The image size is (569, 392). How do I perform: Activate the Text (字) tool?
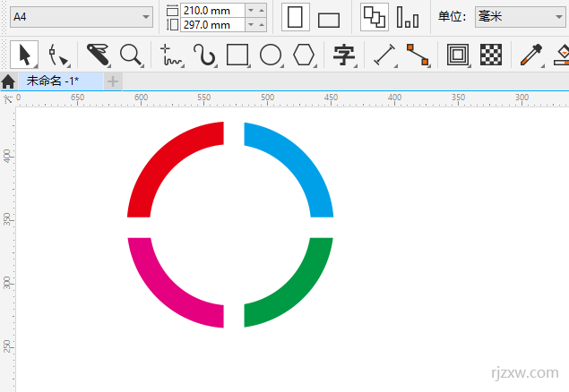(x=344, y=55)
